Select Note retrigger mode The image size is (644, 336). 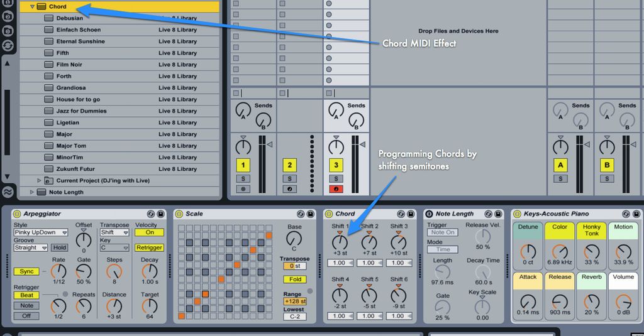[x=26, y=306]
